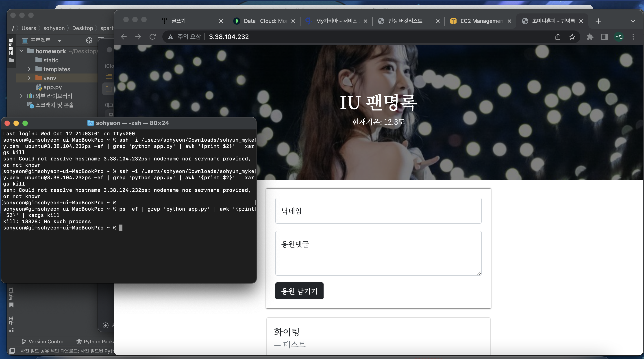Submit with the 응원 남기기 button

pos(299,291)
